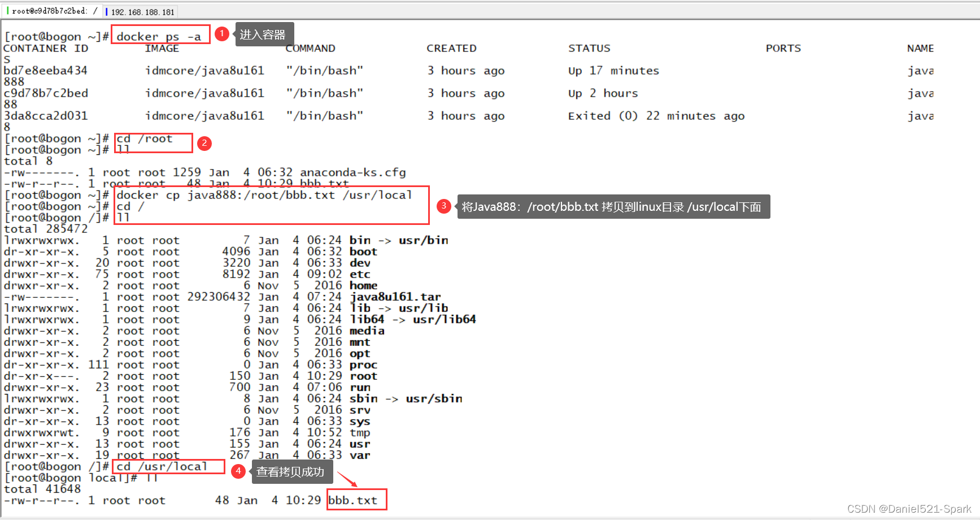
Task: Click the IMAGE column header
Action: pos(162,49)
